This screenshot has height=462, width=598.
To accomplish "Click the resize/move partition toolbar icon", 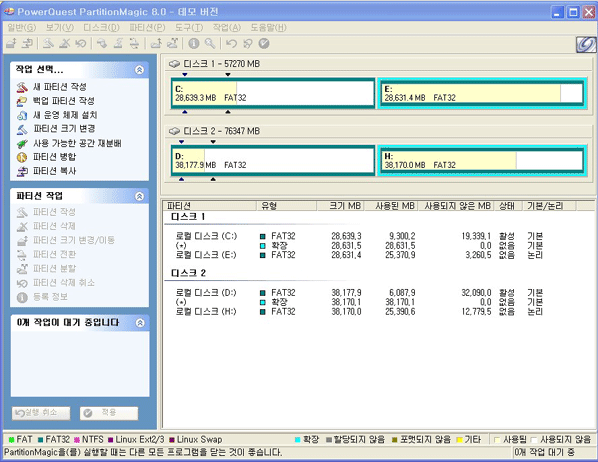I will click(11, 43).
